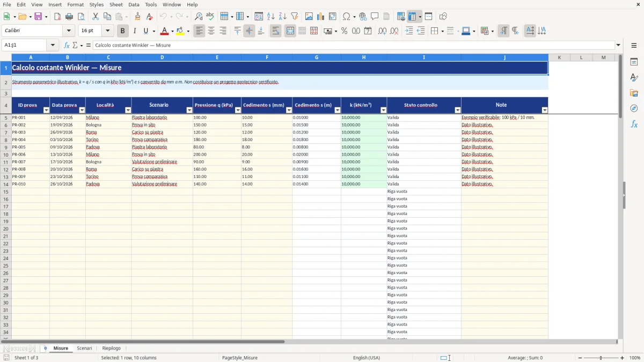Insert chart icon
The image size is (644, 362).
(321, 17)
